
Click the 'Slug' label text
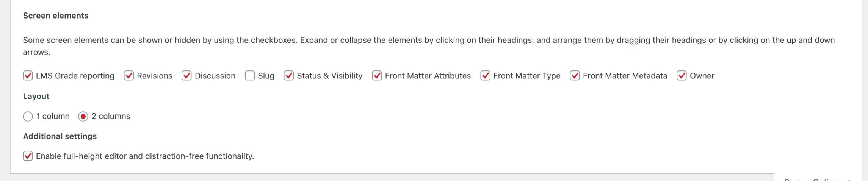tap(266, 76)
